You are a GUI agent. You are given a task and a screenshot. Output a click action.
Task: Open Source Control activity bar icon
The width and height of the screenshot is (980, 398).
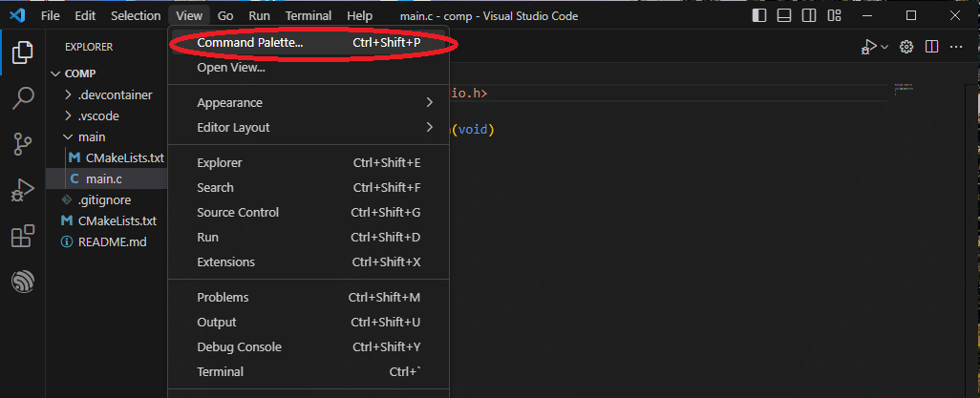23,143
